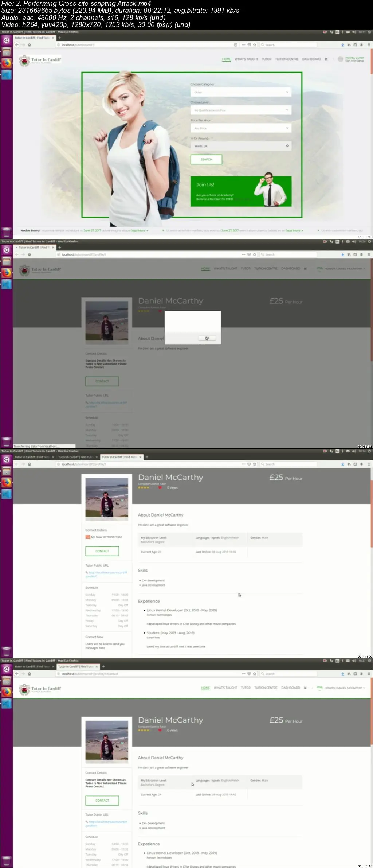The height and width of the screenshot is (868, 373).
Task: Open the Choose Level dropdown on the homepage
Action: 241,110
